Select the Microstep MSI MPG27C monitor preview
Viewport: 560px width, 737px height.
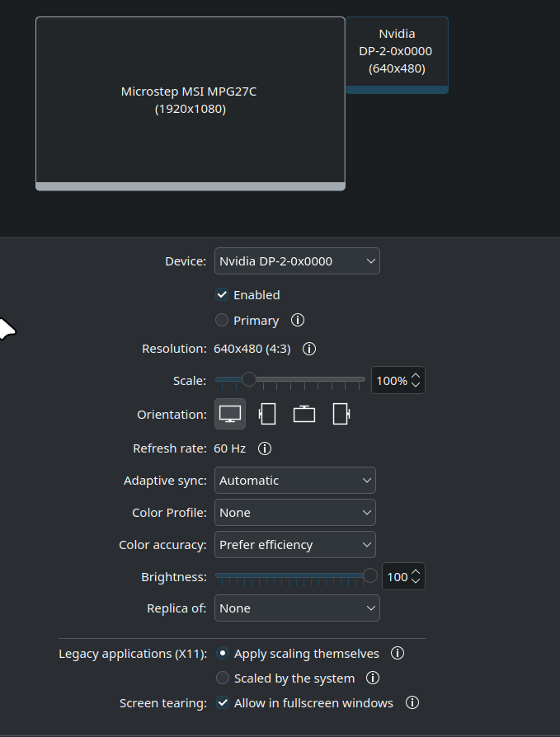(191, 103)
